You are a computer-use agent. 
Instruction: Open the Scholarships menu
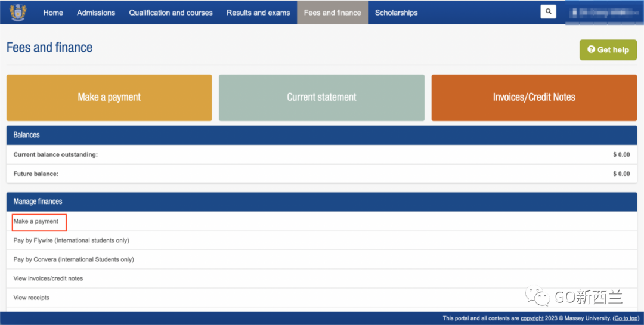click(x=397, y=13)
